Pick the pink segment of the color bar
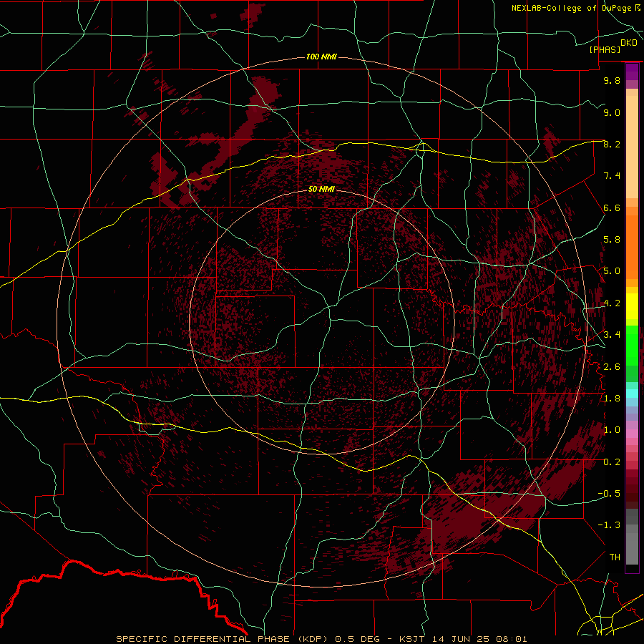644x644 pixels. click(632, 434)
